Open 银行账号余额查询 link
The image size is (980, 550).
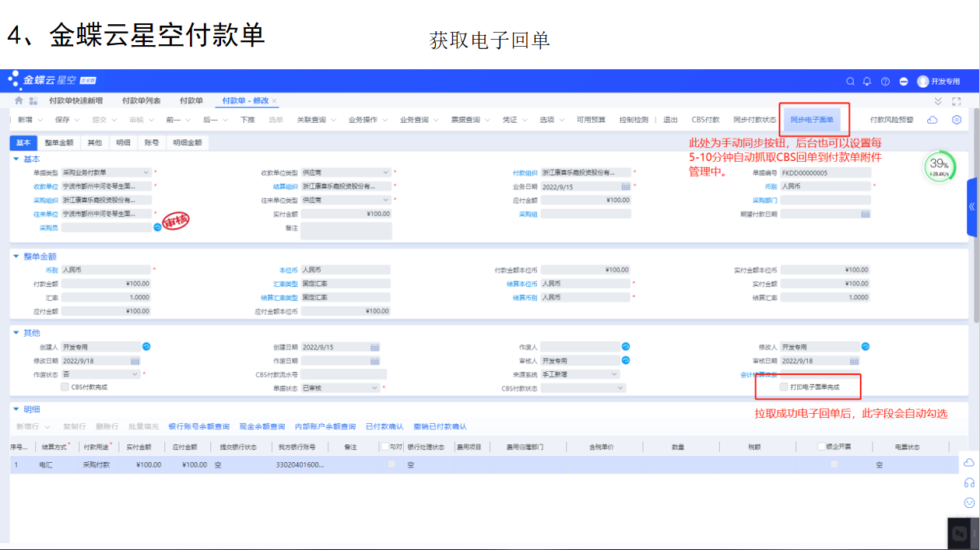tap(199, 427)
